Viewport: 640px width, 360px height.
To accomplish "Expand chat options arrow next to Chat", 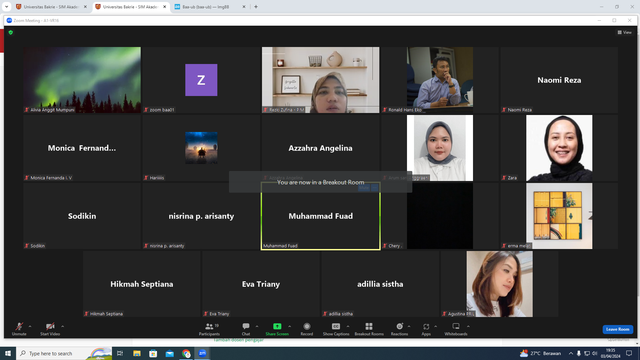I will pyautogui.click(x=257, y=326).
